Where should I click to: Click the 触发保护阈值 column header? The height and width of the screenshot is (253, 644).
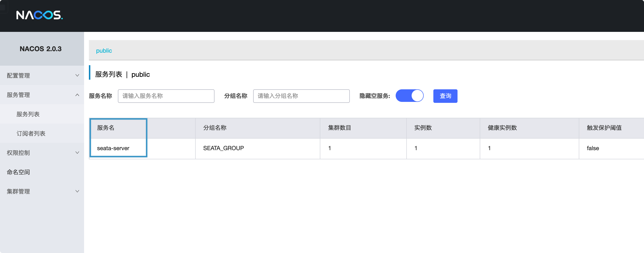coord(604,128)
